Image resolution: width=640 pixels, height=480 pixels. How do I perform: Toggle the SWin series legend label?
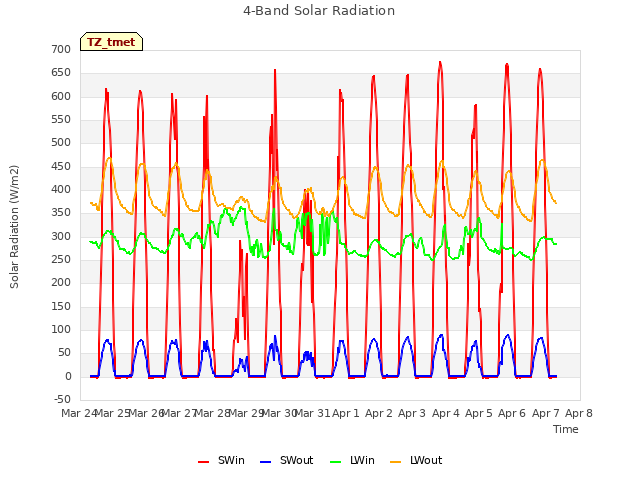[x=231, y=460]
